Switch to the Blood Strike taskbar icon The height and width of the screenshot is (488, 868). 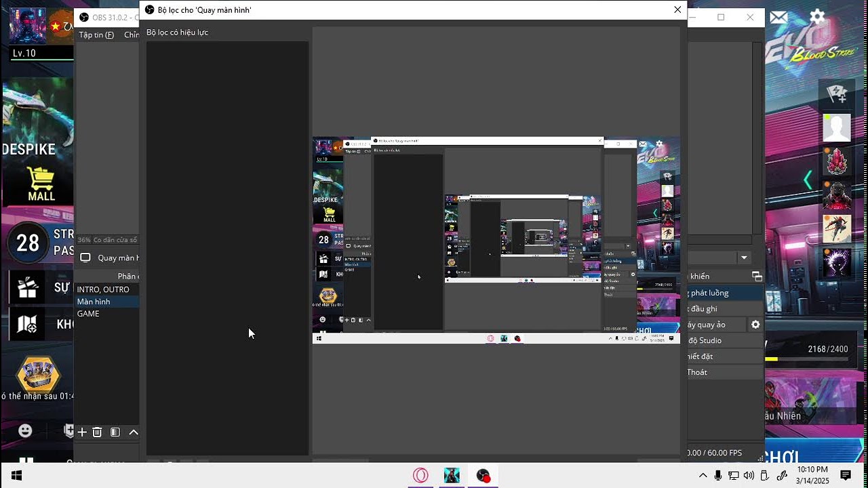coord(452,476)
